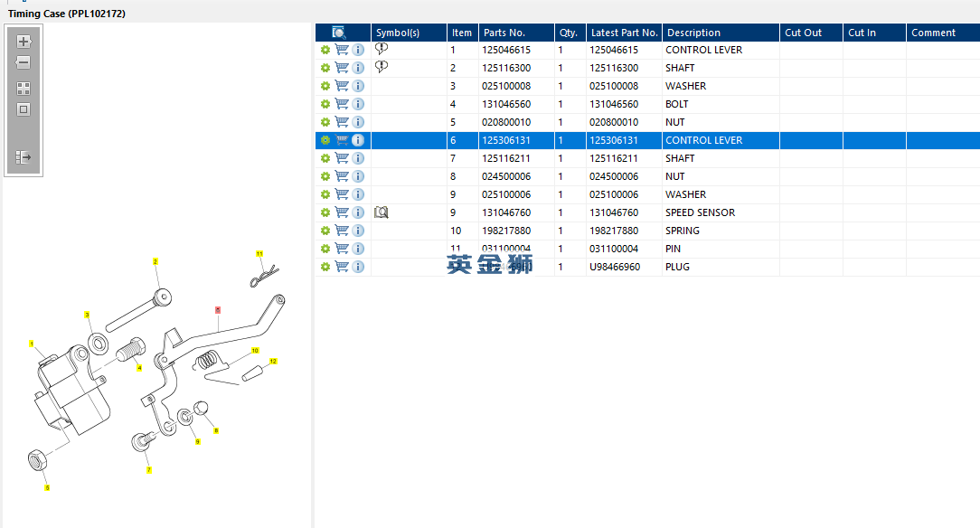
Task: Select callout 2 on the diagram
Action: (155, 261)
